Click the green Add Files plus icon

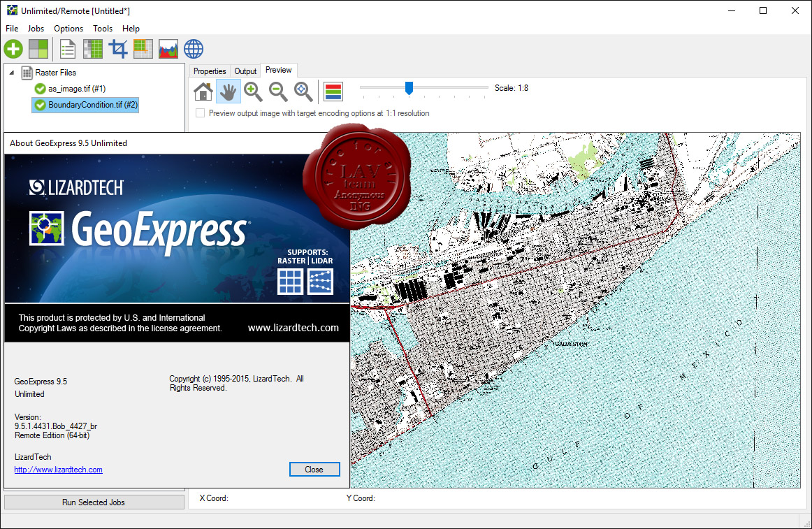pyautogui.click(x=13, y=49)
